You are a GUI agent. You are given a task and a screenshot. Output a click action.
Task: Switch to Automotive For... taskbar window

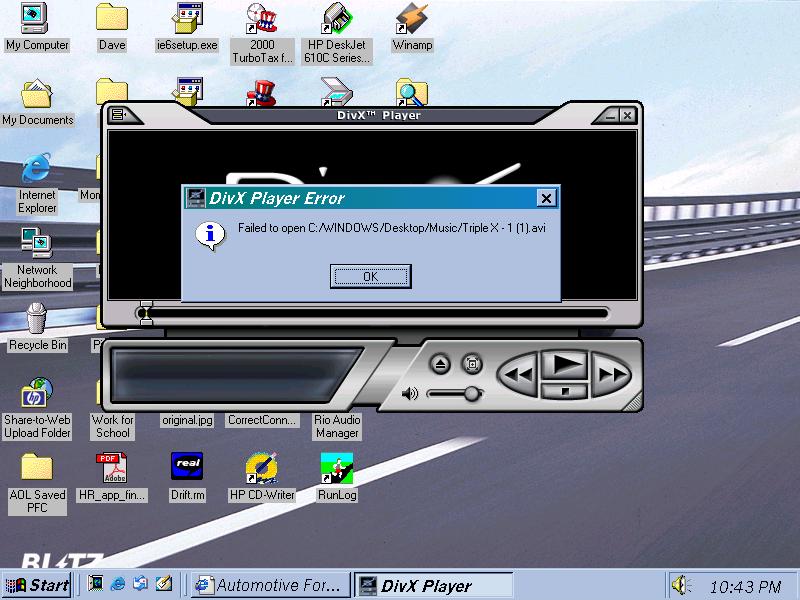coord(271,585)
